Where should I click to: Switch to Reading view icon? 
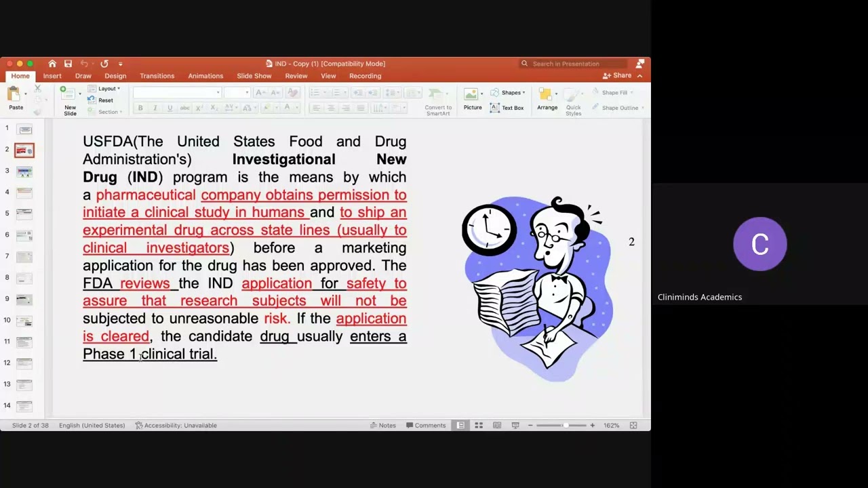pyautogui.click(x=497, y=426)
